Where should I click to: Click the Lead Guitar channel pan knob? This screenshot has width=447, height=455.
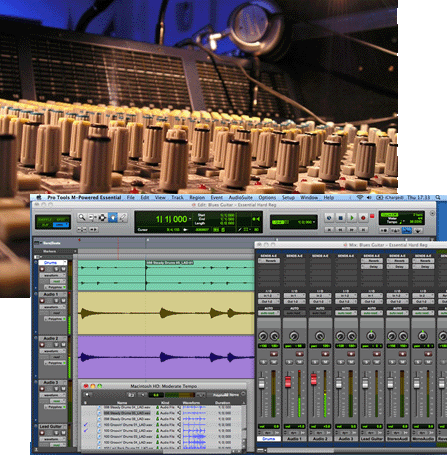tap(371, 336)
